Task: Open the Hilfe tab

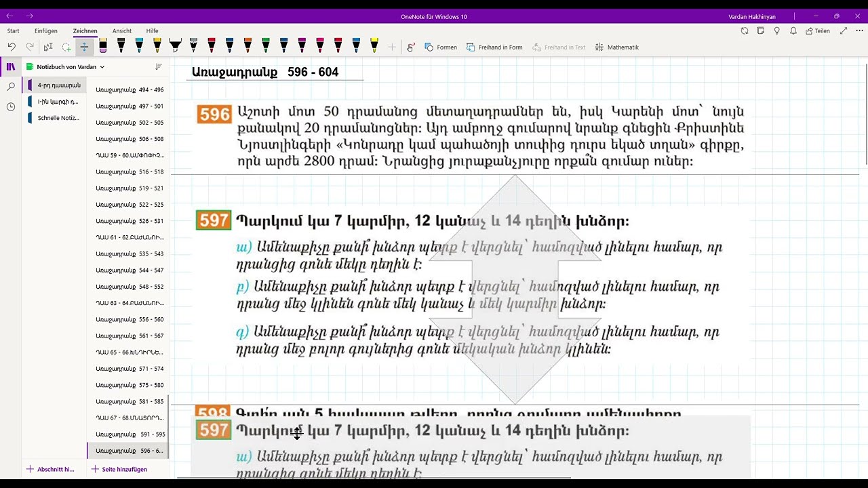Action: click(x=152, y=30)
